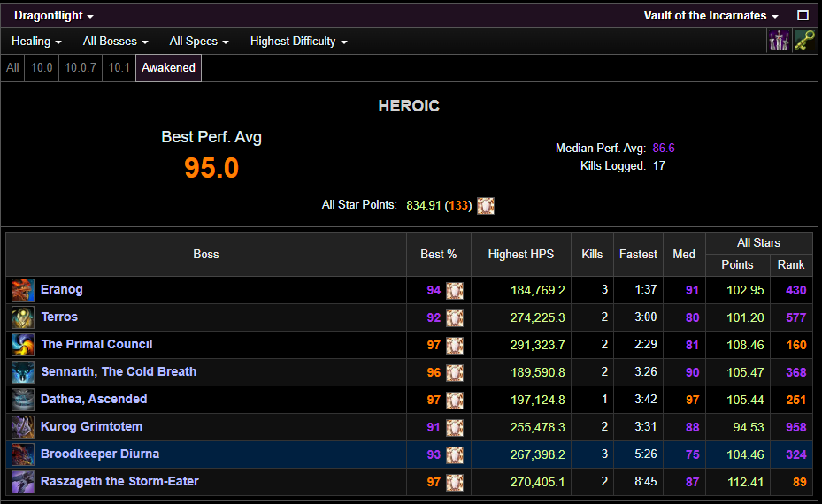The height and width of the screenshot is (504, 822).
Task: Open Raszageth the Storm-Eater link
Action: click(x=120, y=481)
